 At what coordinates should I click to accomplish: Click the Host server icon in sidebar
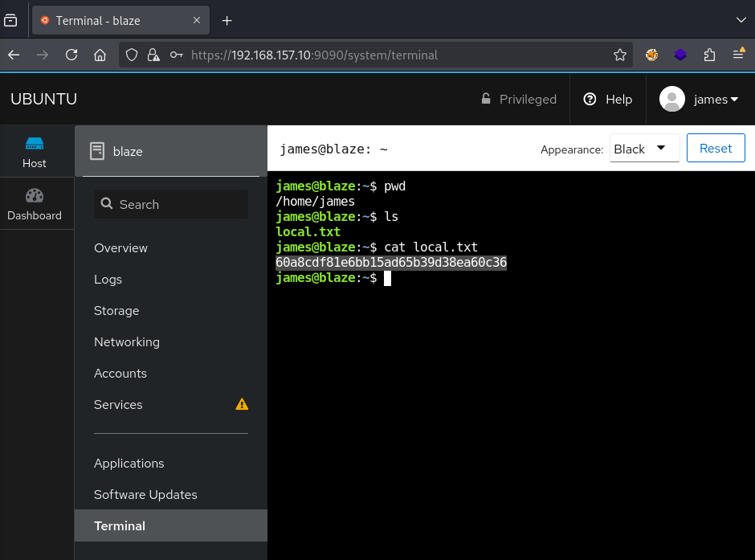click(34, 144)
